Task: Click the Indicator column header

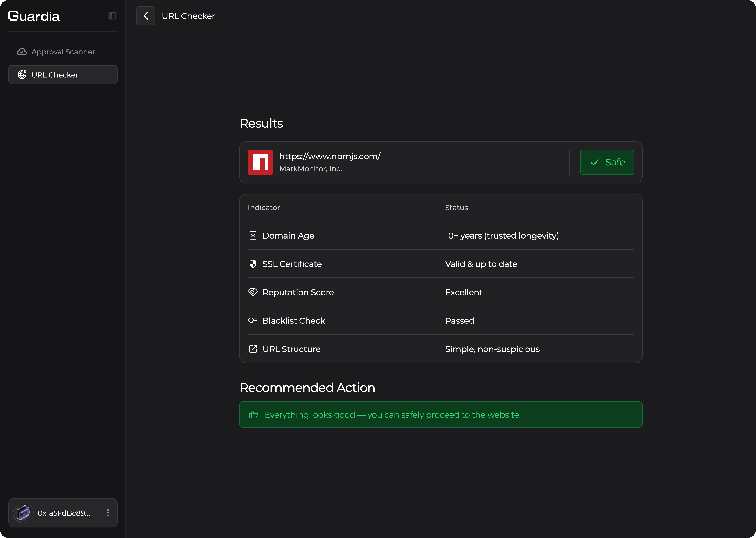Action: (264, 208)
